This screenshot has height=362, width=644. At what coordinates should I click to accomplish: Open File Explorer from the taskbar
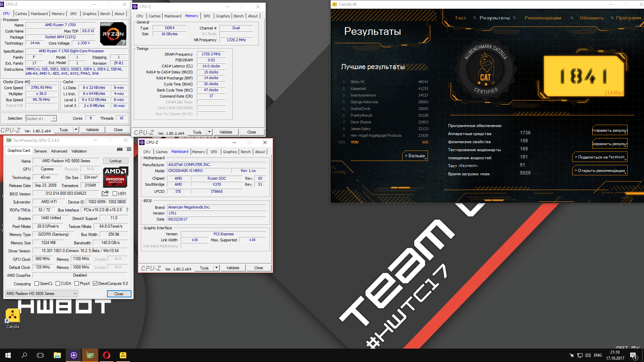click(x=57, y=355)
